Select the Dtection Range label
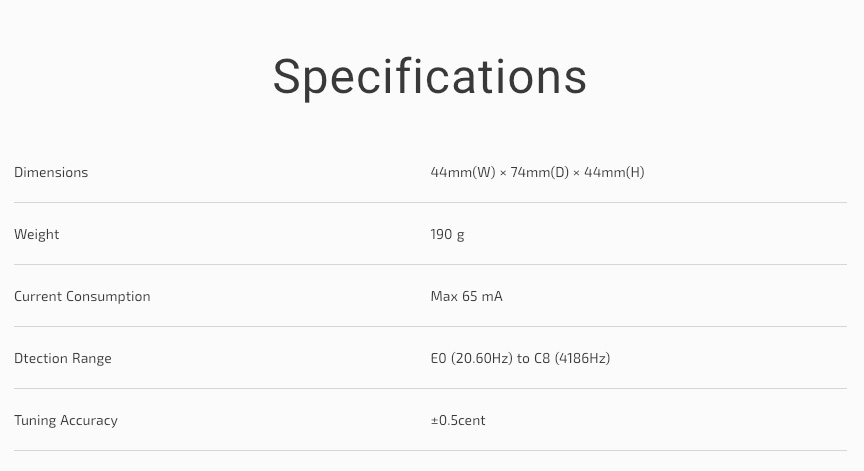This screenshot has height=471, width=864. (x=63, y=358)
